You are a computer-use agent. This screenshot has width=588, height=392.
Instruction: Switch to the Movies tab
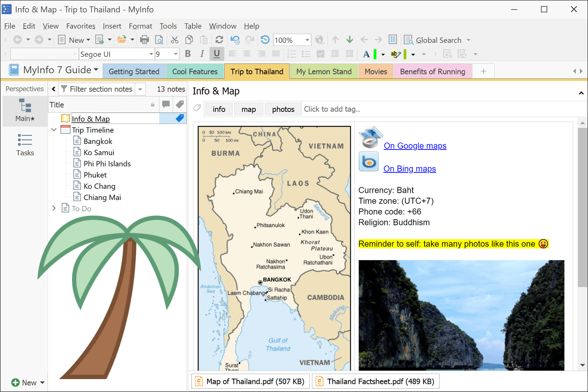[376, 71]
